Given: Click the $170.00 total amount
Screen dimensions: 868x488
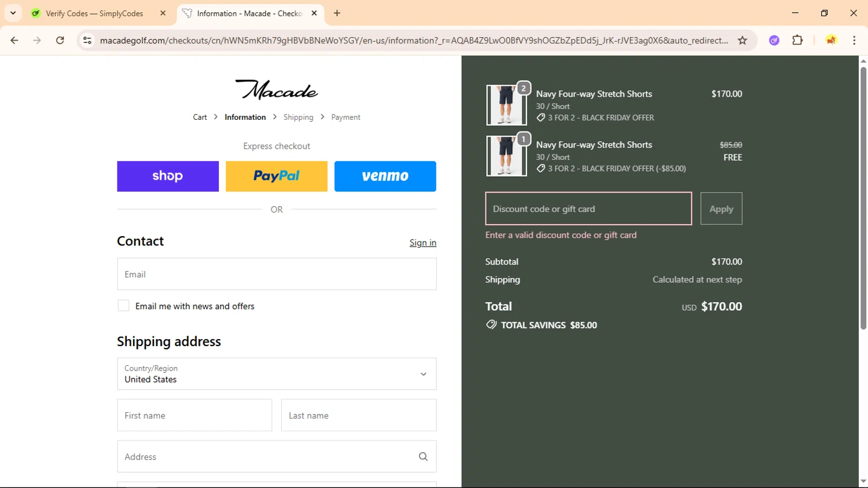Looking at the screenshot, I should click(x=722, y=306).
